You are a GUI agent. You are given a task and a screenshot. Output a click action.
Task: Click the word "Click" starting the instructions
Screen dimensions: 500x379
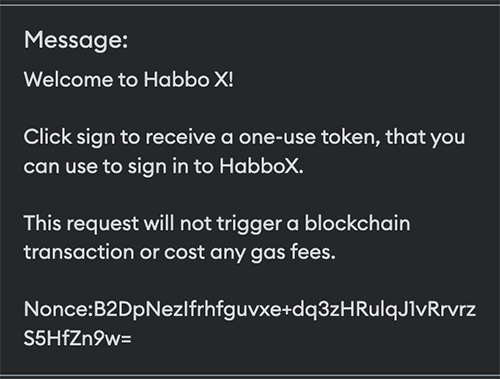tap(48, 137)
